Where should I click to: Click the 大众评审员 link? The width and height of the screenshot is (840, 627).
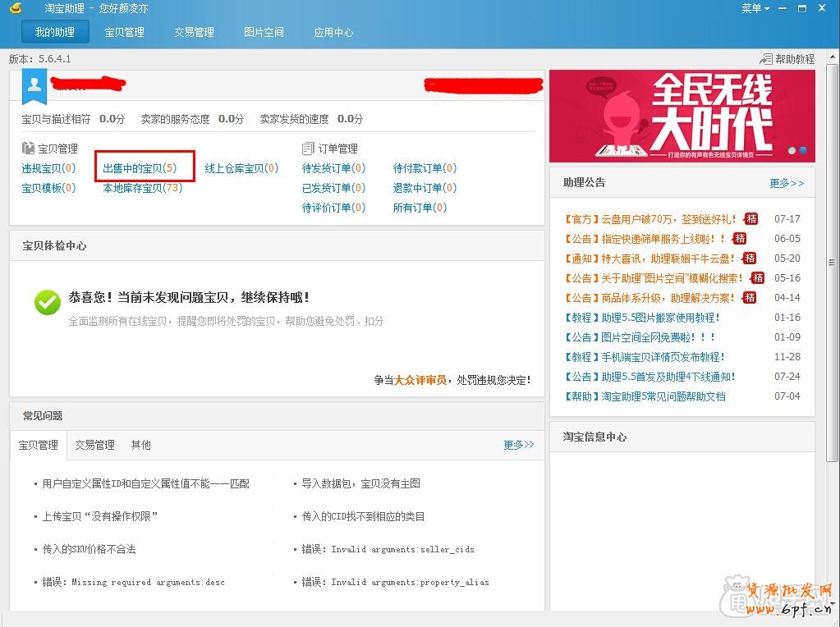coord(420,380)
